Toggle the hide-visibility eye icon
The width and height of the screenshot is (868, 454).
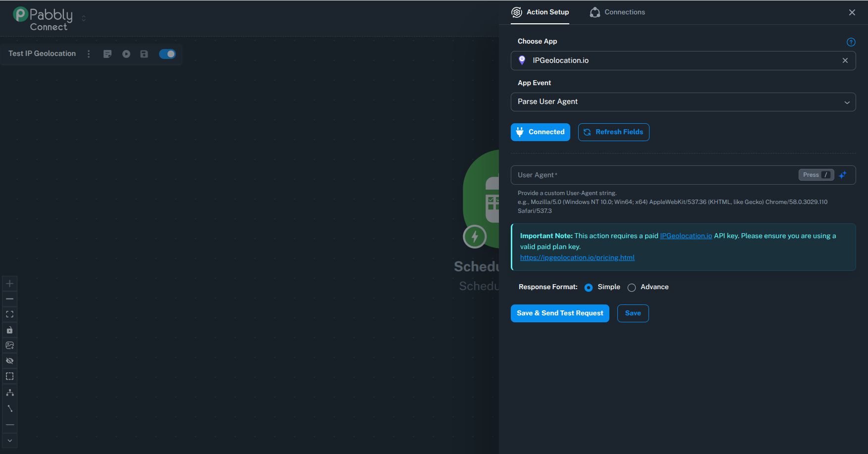pyautogui.click(x=9, y=361)
